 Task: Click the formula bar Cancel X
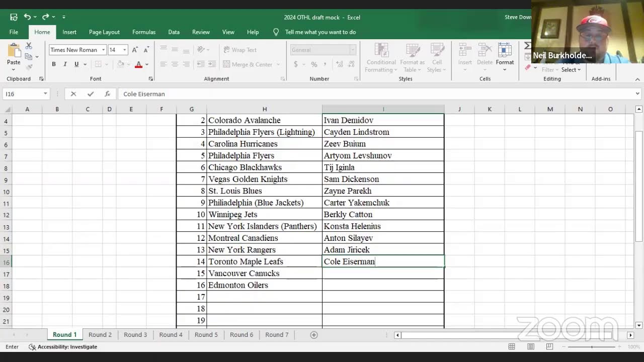[73, 94]
